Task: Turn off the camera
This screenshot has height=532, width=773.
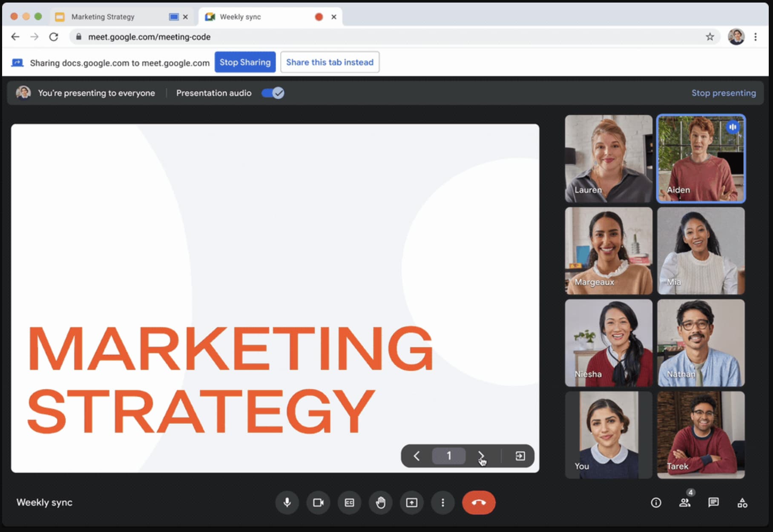Action: 318,503
